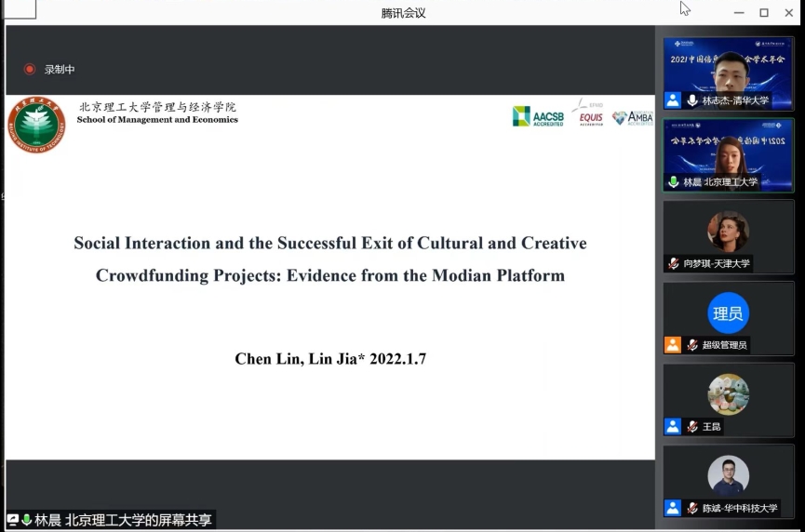The image size is (805, 532).
Task: Click the blue user icon for 陈斌-华中科技大学
Action: 673,508
